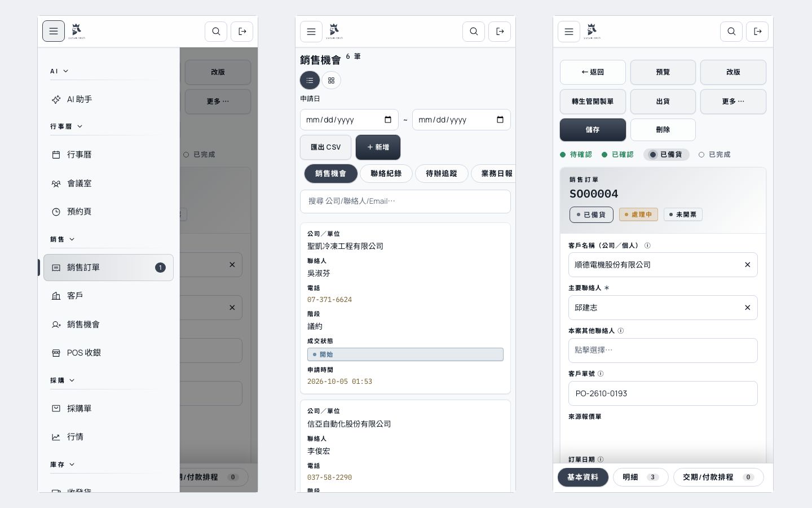
Task: Open 會議室 in the sidebar
Action: tap(108, 183)
